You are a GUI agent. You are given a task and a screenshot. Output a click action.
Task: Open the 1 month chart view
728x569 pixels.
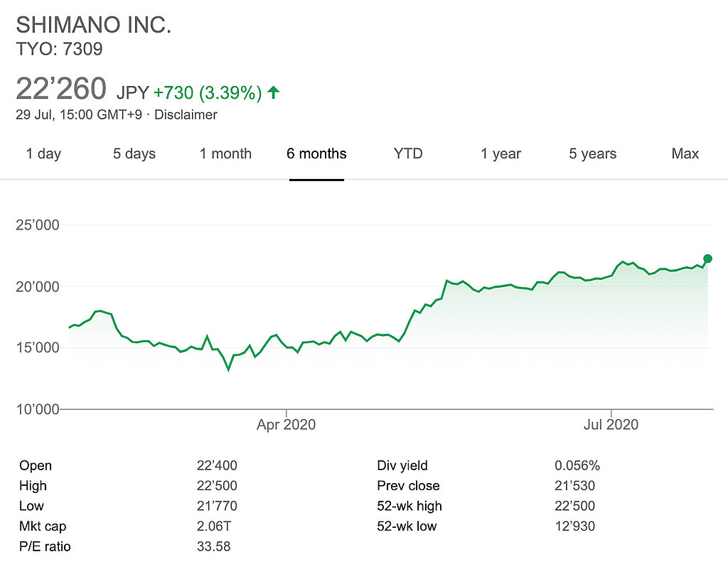[x=225, y=153]
